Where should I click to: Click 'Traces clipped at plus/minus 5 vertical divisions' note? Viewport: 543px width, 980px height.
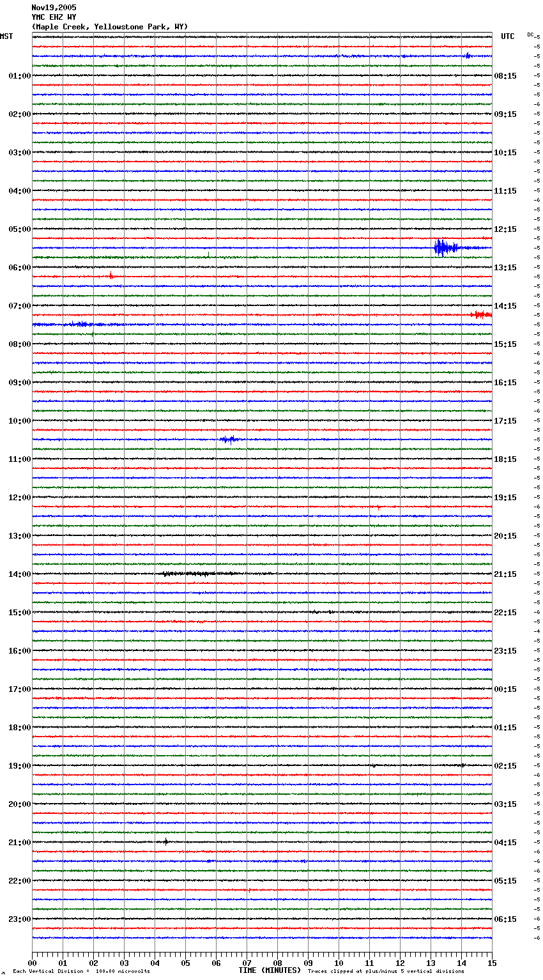pyautogui.click(x=386, y=971)
